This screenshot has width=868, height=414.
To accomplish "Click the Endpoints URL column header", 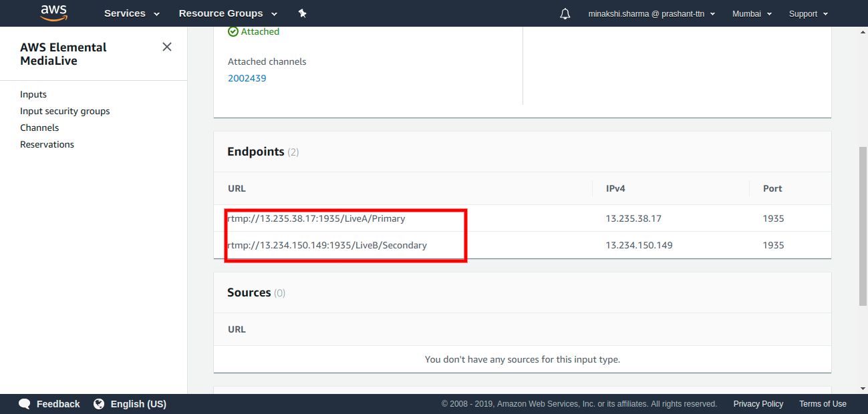I will tap(237, 188).
